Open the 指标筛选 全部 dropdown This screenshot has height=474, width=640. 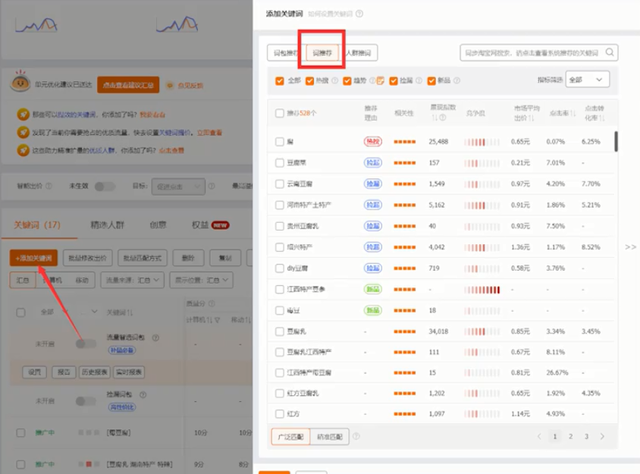pos(587,80)
